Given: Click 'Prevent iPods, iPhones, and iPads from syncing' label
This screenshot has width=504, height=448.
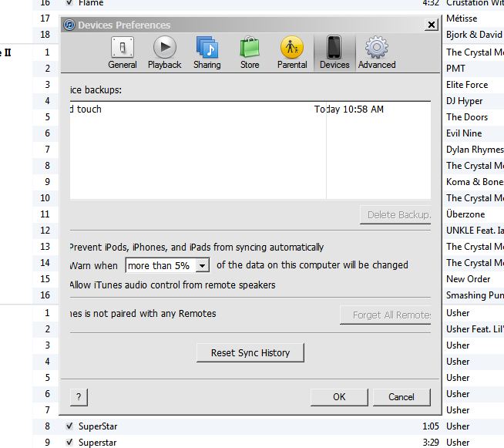Looking at the screenshot, I should pos(197,247).
